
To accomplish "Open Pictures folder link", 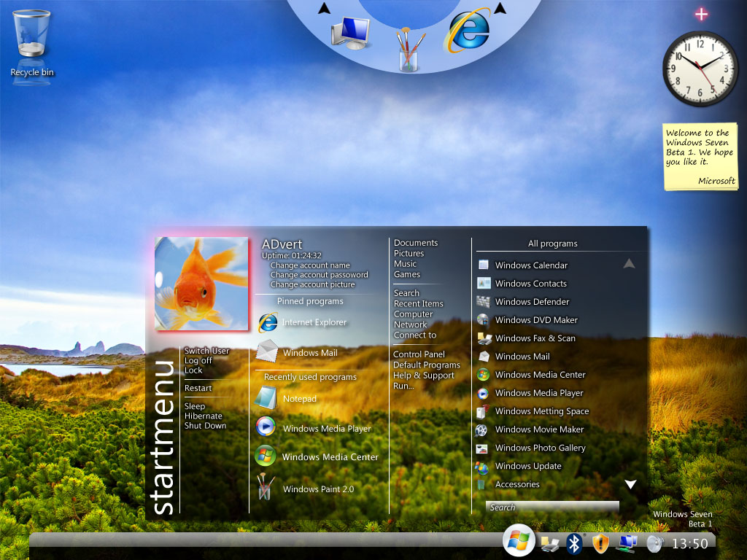I will coord(409,253).
